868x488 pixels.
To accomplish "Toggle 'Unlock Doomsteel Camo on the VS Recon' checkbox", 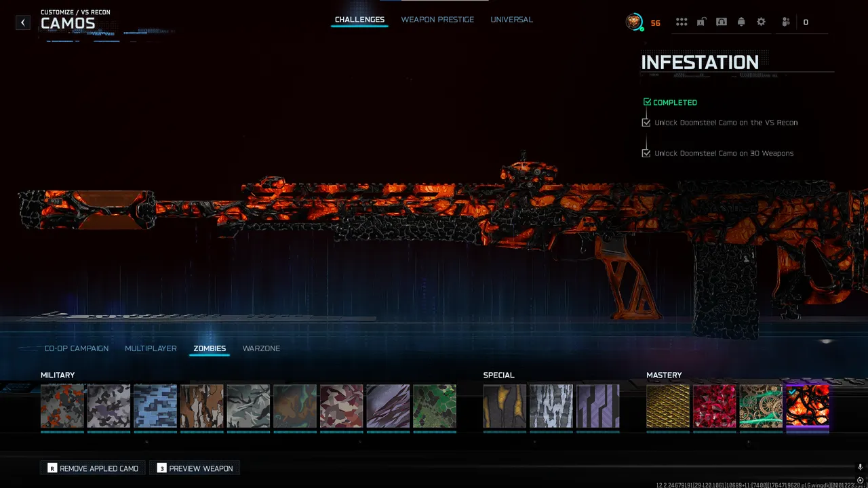I will 646,123.
